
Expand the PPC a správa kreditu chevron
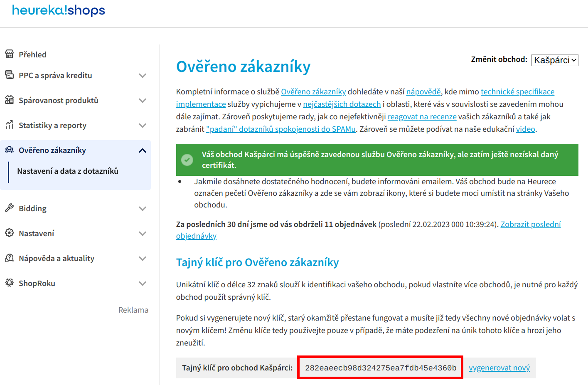(142, 76)
